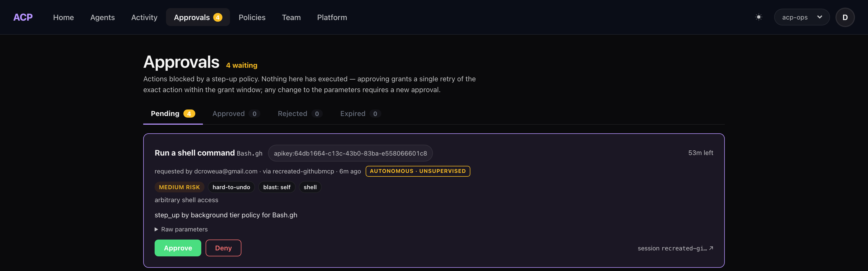Open the session recreated-gi… link
The height and width of the screenshot is (271, 868).
[675, 248]
